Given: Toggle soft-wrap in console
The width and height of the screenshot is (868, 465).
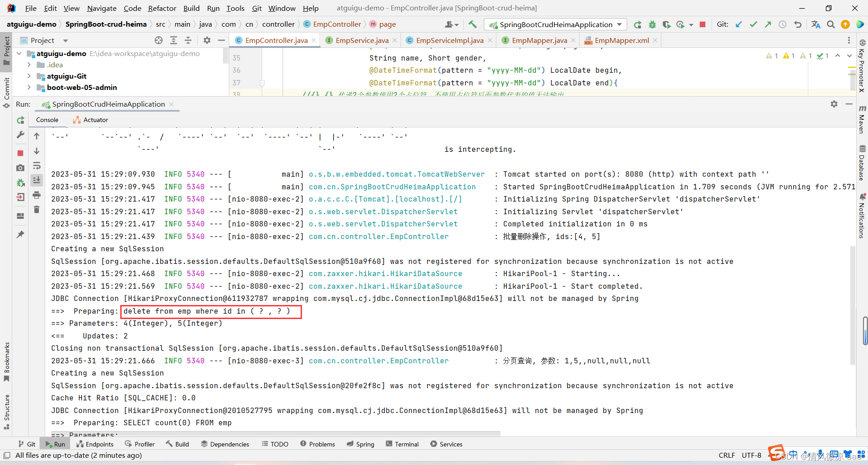Looking at the screenshot, I should (x=37, y=166).
